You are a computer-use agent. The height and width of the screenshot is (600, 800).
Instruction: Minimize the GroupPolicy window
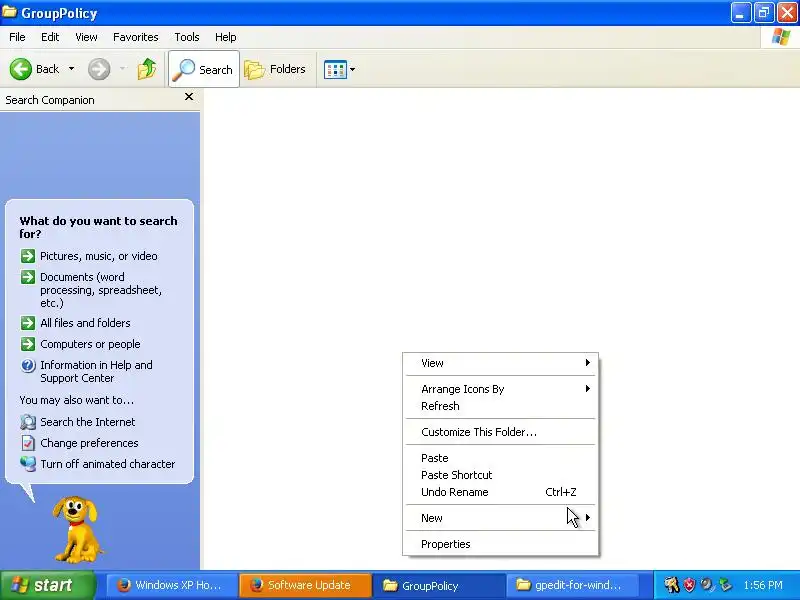(x=740, y=13)
